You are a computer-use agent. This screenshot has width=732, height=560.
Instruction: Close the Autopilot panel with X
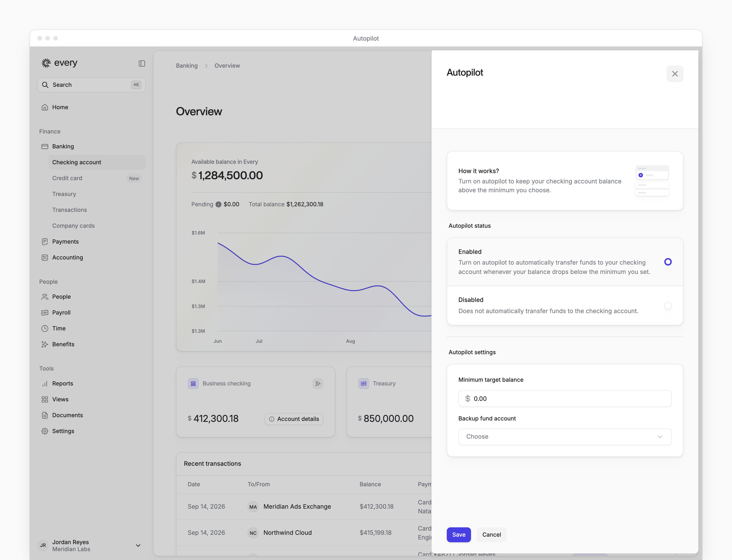[x=675, y=74]
